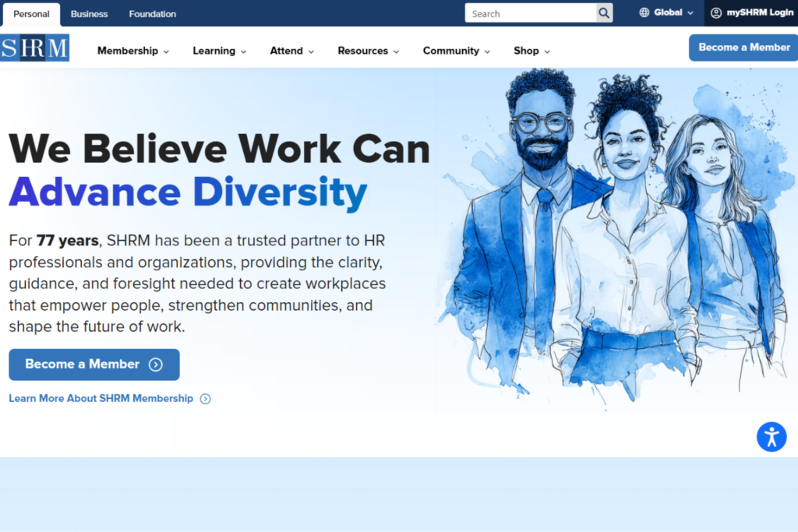798x532 pixels.
Task: Select the Personal tab
Action: (x=31, y=14)
